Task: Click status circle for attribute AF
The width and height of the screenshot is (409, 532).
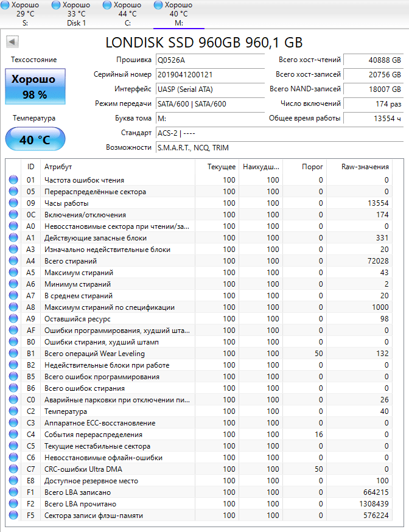Action: pos(13,330)
